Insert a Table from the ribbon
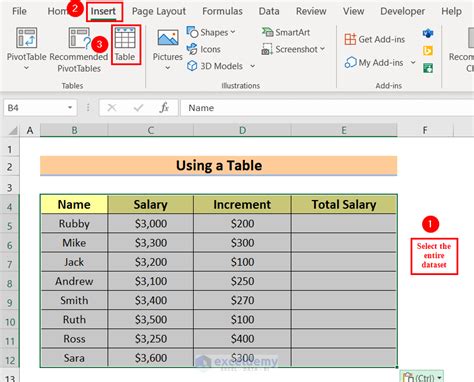 [x=125, y=44]
